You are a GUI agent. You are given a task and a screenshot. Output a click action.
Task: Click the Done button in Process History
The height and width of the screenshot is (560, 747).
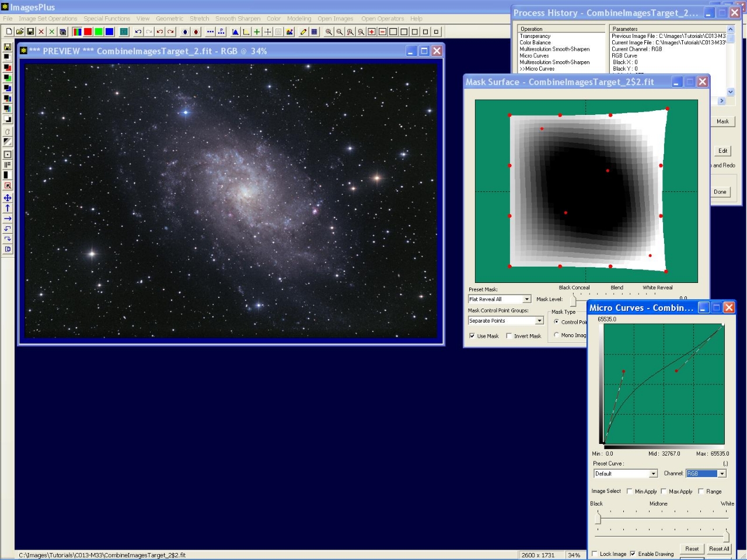720,191
